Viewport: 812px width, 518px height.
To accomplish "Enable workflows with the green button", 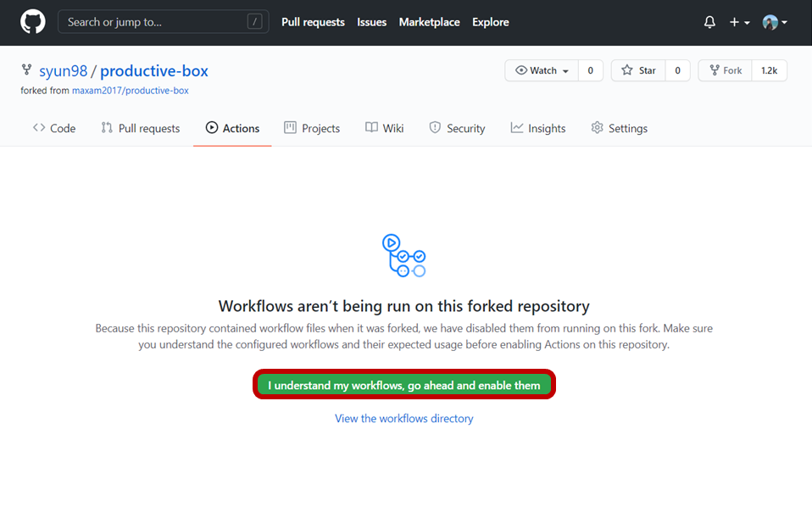I will pos(404,386).
